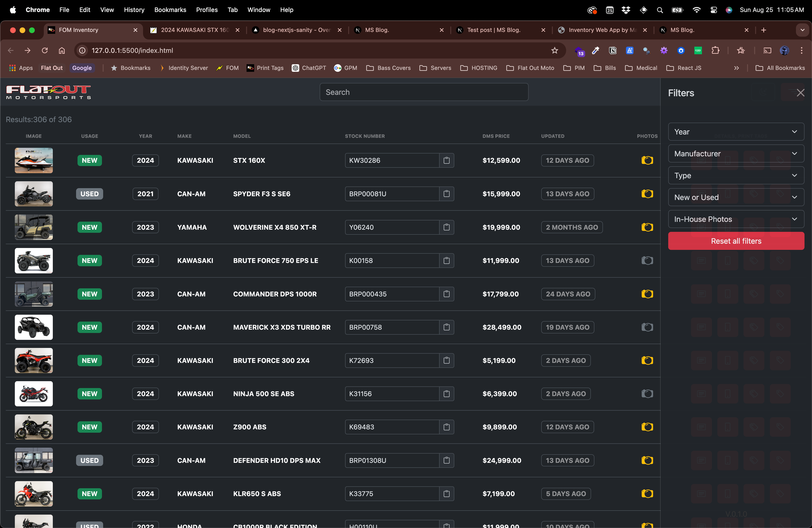The height and width of the screenshot is (528, 812).
Task: Switch to 2024 KAWASAKI STX tab
Action: click(195, 30)
